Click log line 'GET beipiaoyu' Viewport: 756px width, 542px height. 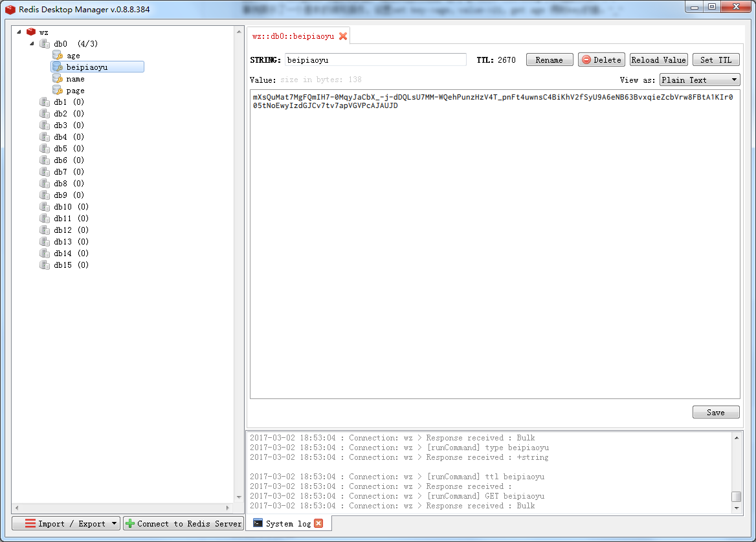coord(397,495)
